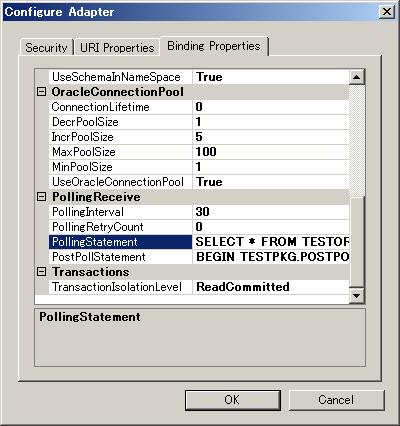The height and width of the screenshot is (426, 400).
Task: Click the scrollbar up arrow
Action: coord(357,77)
